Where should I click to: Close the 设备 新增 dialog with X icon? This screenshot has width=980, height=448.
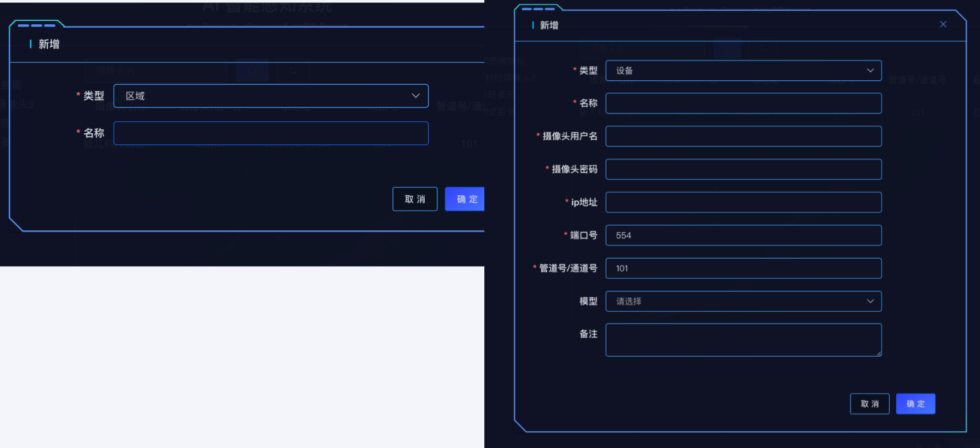[943, 24]
